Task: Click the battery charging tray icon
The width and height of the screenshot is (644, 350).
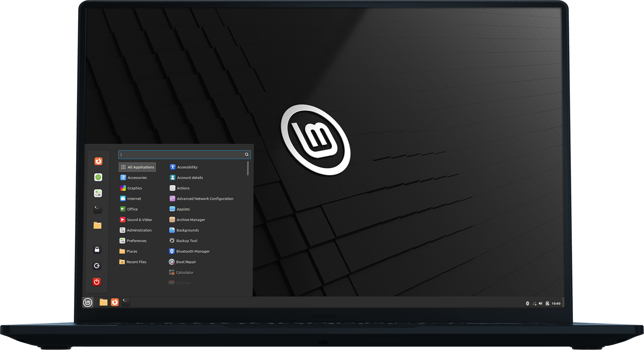Action: [x=548, y=303]
